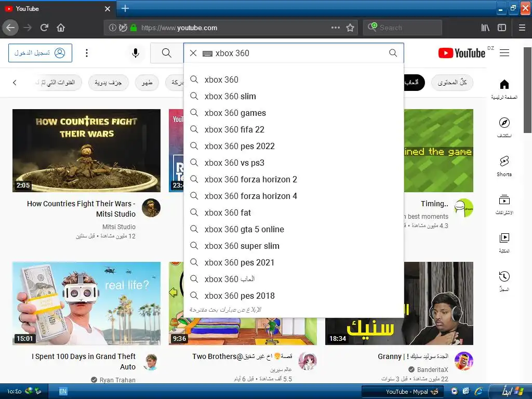The width and height of the screenshot is (532, 399).
Task: Close the YouTube browser tab
Action: tap(107, 9)
